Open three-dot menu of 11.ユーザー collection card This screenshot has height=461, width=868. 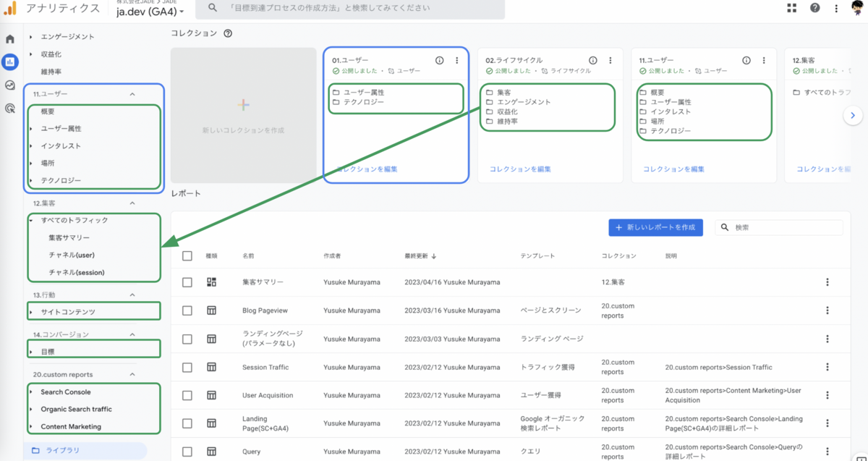point(765,61)
